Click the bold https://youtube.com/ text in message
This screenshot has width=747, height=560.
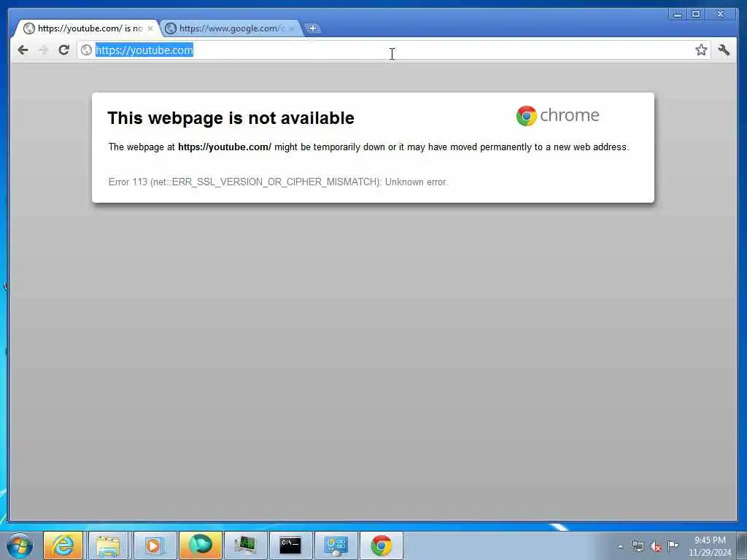tap(225, 147)
